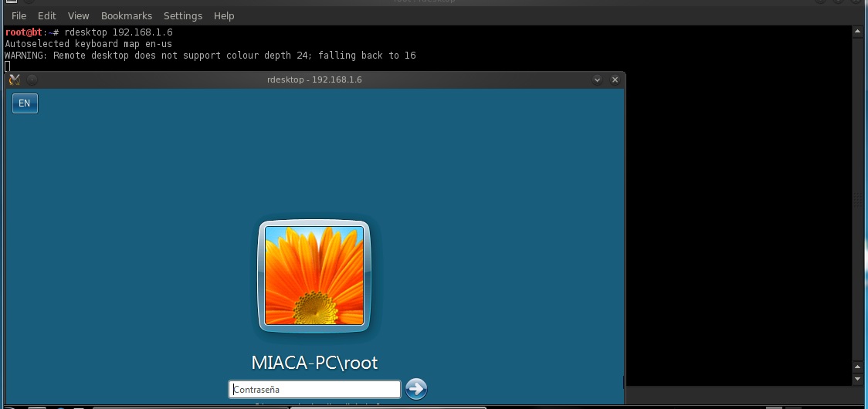Image resolution: width=868 pixels, height=409 pixels.
Task: Close the rdesktop 192.168.1.6 window
Action: 615,79
